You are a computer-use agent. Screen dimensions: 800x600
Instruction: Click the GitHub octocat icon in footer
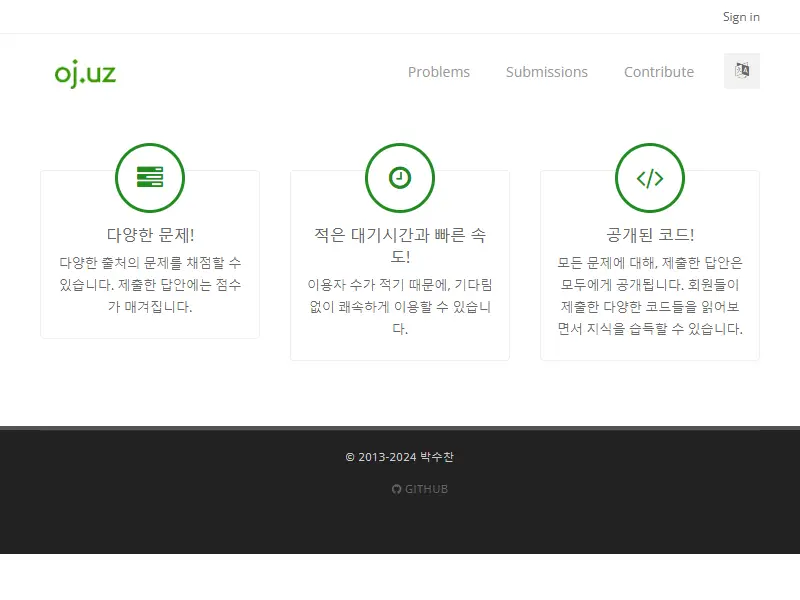tap(396, 489)
